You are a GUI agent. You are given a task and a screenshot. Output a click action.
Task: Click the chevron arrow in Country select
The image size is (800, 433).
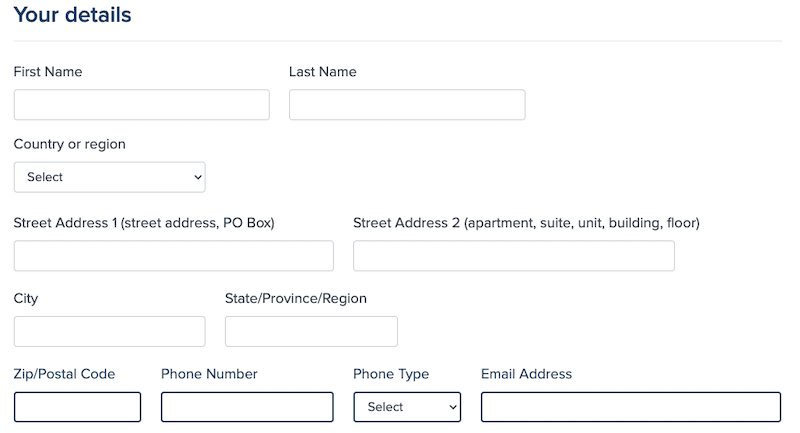click(x=195, y=177)
